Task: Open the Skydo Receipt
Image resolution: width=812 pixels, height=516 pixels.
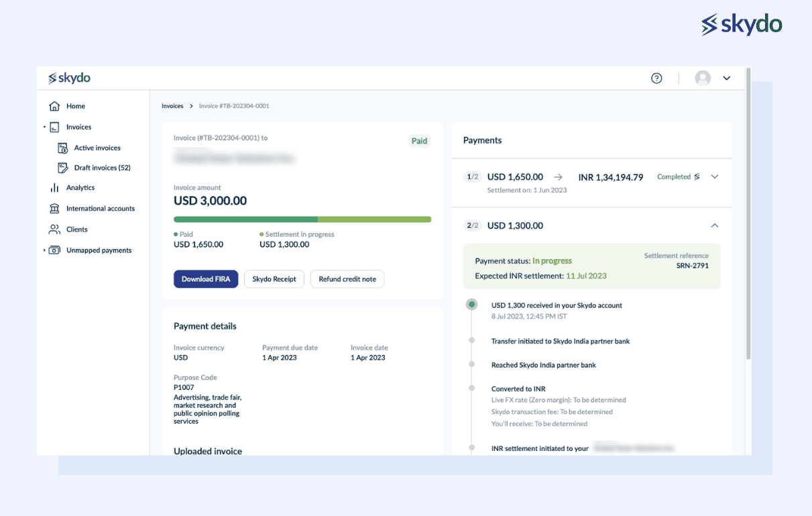Action: tap(274, 279)
